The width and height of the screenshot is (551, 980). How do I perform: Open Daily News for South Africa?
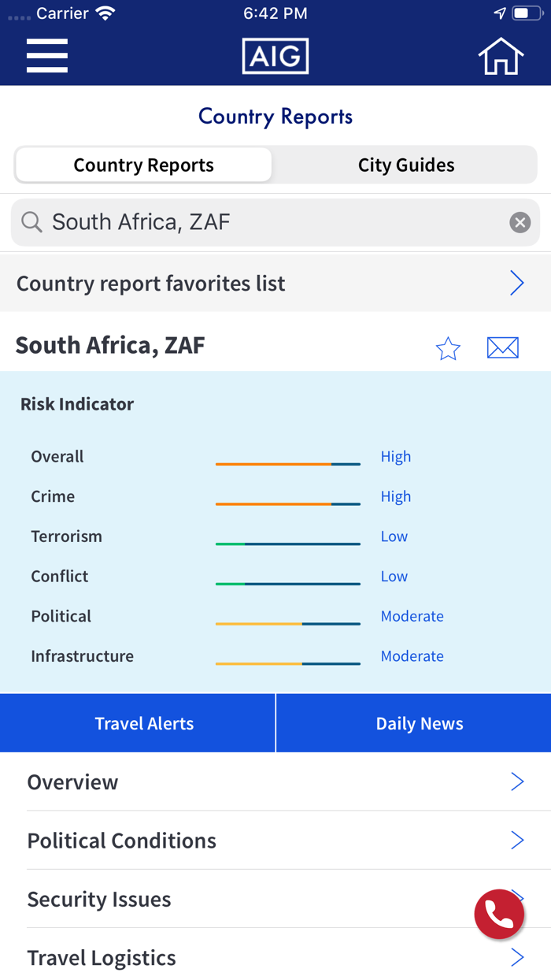[419, 722]
